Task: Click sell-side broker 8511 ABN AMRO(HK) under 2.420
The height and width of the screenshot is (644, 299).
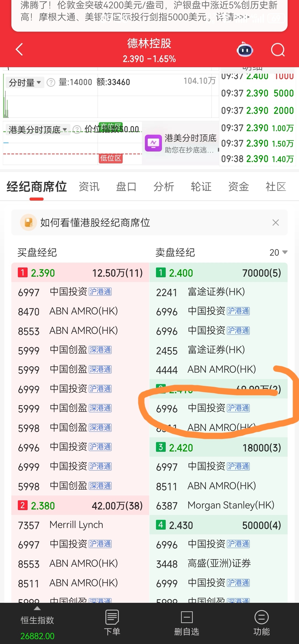Action: click(218, 486)
